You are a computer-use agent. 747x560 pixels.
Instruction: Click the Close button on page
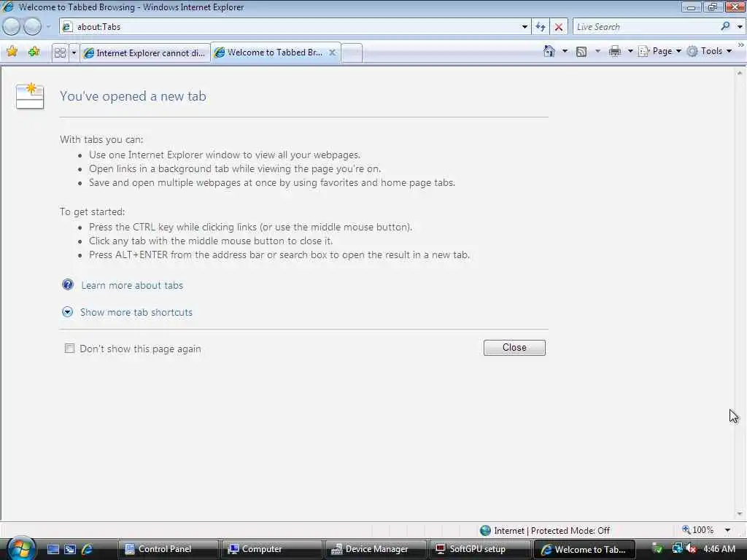tap(514, 348)
